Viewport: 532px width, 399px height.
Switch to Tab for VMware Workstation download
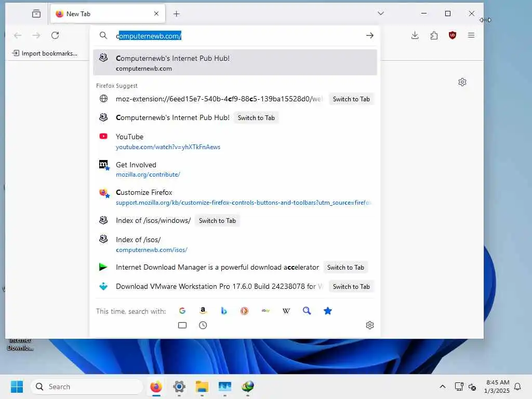[x=351, y=287]
